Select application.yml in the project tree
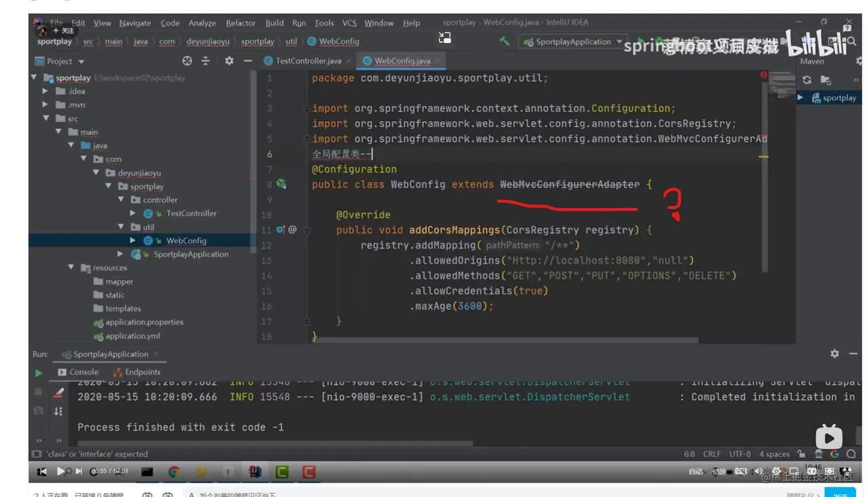The height and width of the screenshot is (497, 868). pyautogui.click(x=132, y=336)
